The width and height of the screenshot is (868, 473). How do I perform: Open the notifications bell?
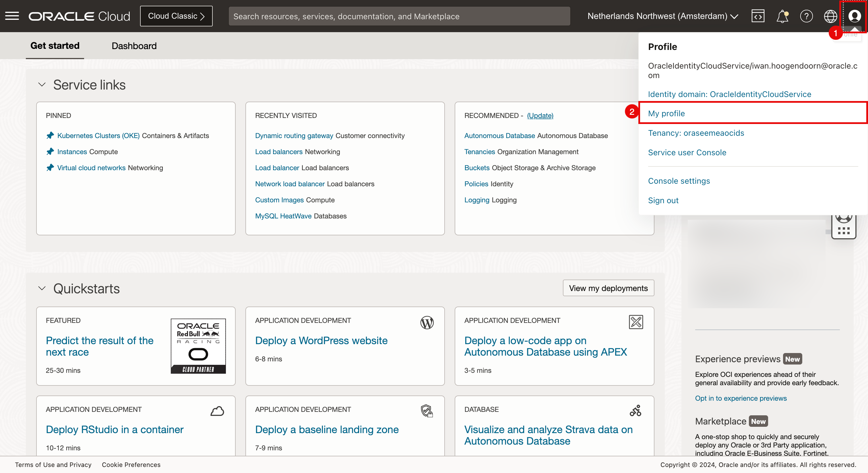click(x=782, y=16)
